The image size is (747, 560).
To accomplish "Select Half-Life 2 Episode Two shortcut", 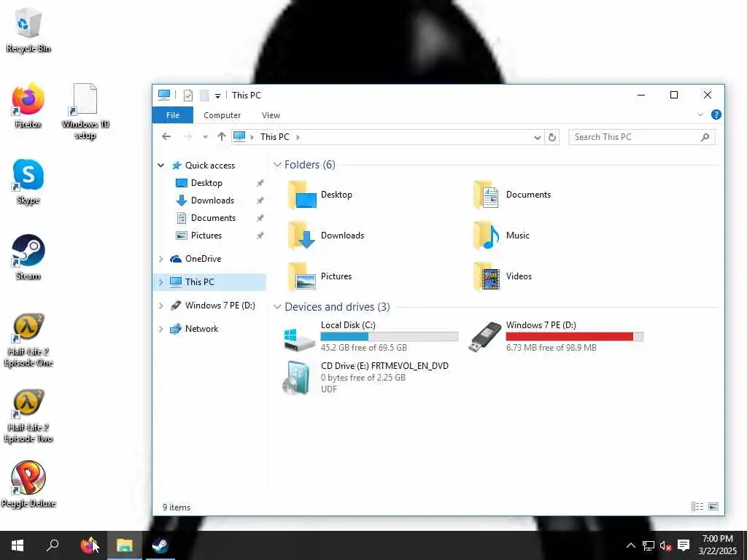I will [28, 416].
